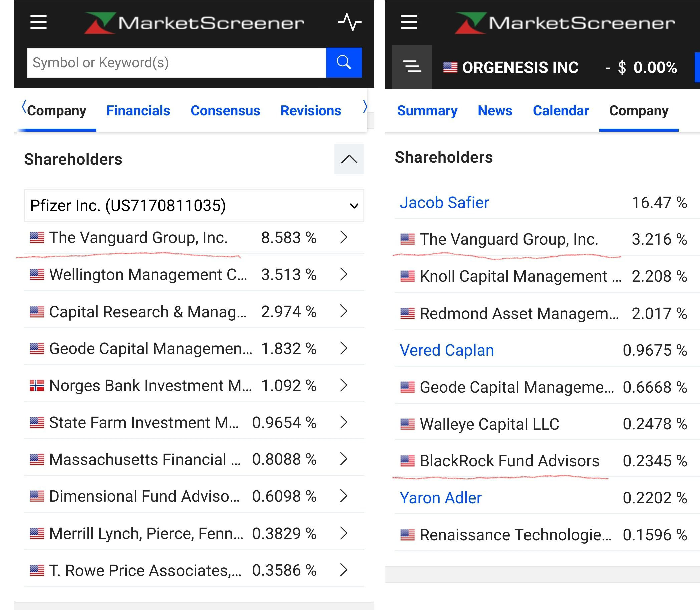Image resolution: width=700 pixels, height=610 pixels.
Task: Switch to the Revisions tab
Action: [x=311, y=111]
